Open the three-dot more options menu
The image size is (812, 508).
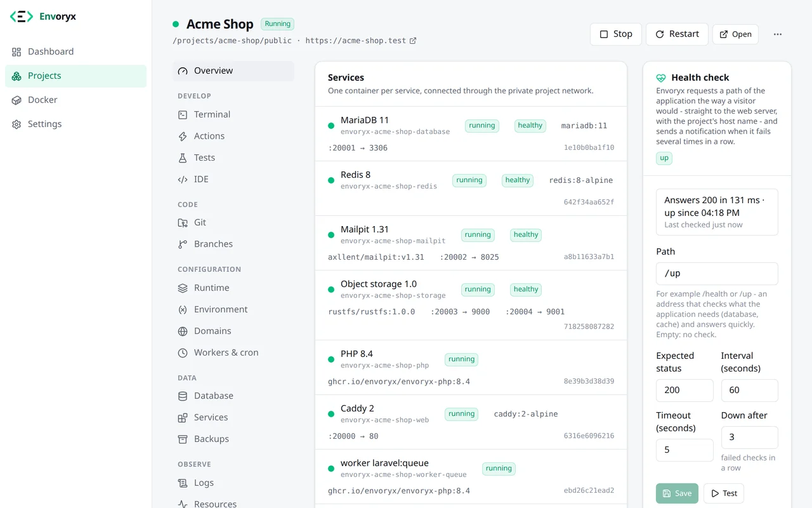[778, 34]
